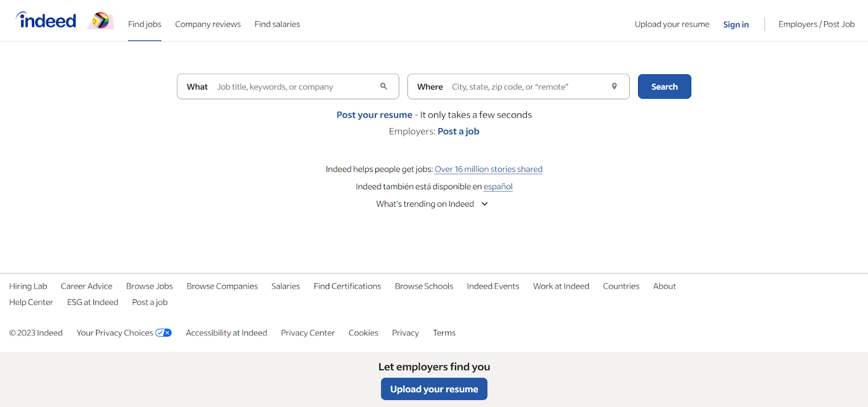Click Your Privacy Choices text link

coord(115,333)
